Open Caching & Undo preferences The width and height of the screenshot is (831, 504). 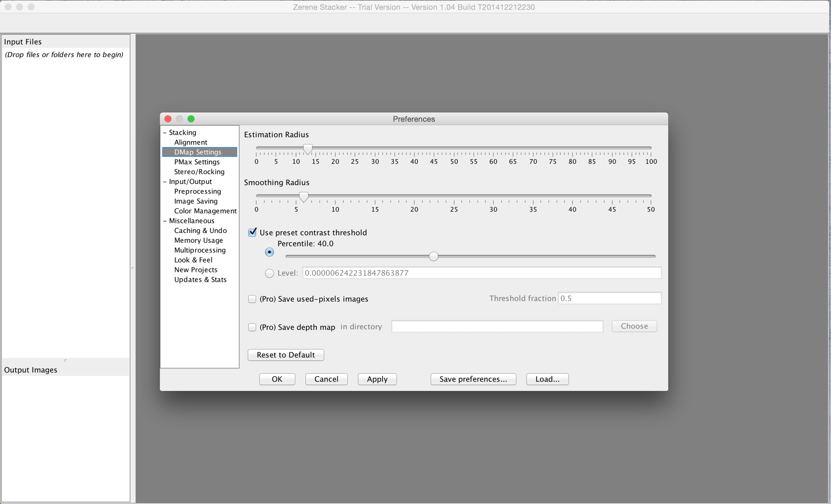tap(200, 230)
